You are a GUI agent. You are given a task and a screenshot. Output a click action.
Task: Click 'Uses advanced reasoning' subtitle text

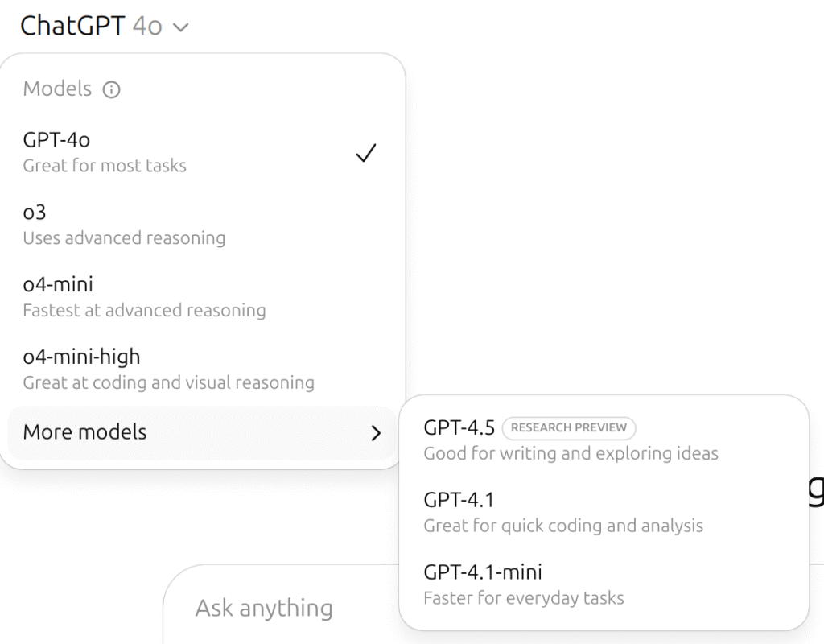(124, 238)
